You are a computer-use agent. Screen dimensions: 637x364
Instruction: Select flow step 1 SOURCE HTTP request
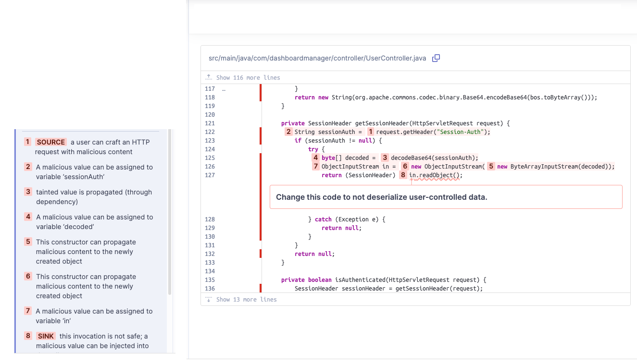[92, 147]
